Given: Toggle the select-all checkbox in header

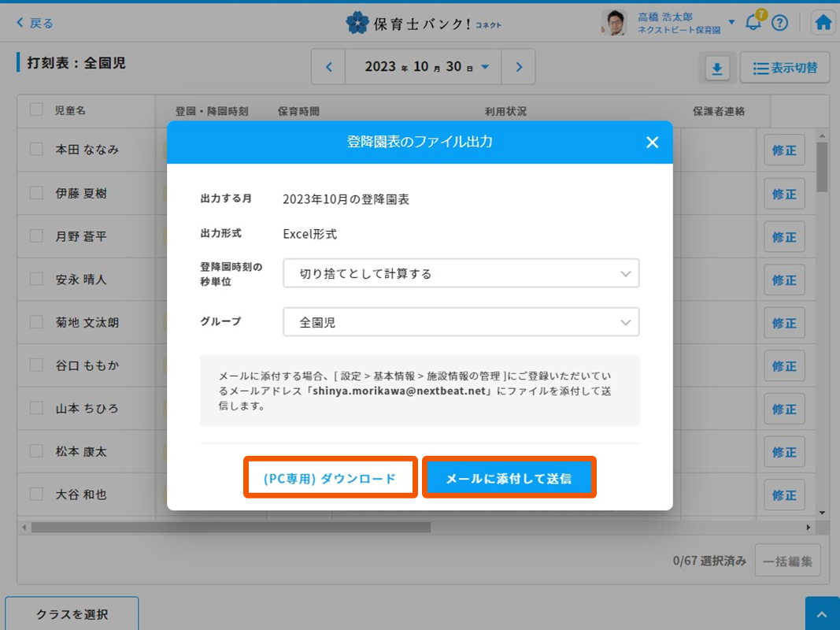Looking at the screenshot, I should coord(36,109).
